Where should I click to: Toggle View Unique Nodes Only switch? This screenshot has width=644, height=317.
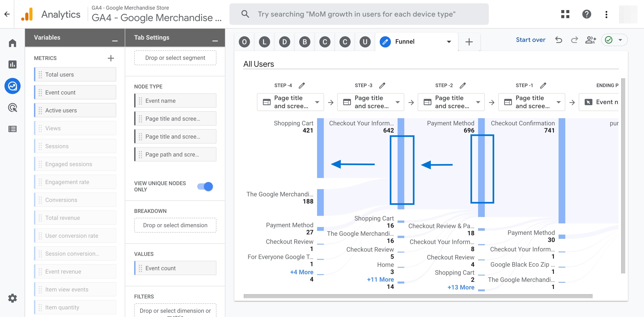coord(205,186)
